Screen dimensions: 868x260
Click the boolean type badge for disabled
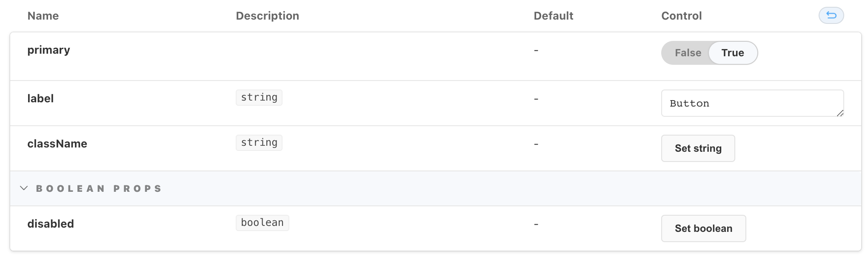pos(262,222)
